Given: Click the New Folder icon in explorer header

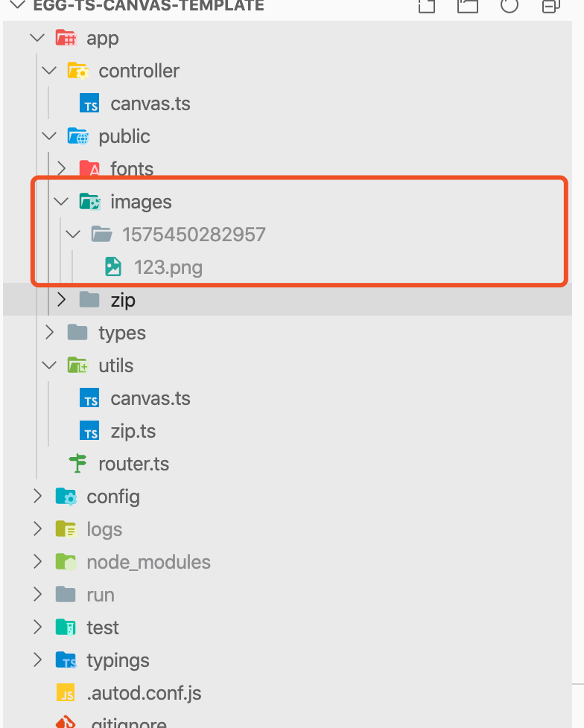Looking at the screenshot, I should coord(467,6).
